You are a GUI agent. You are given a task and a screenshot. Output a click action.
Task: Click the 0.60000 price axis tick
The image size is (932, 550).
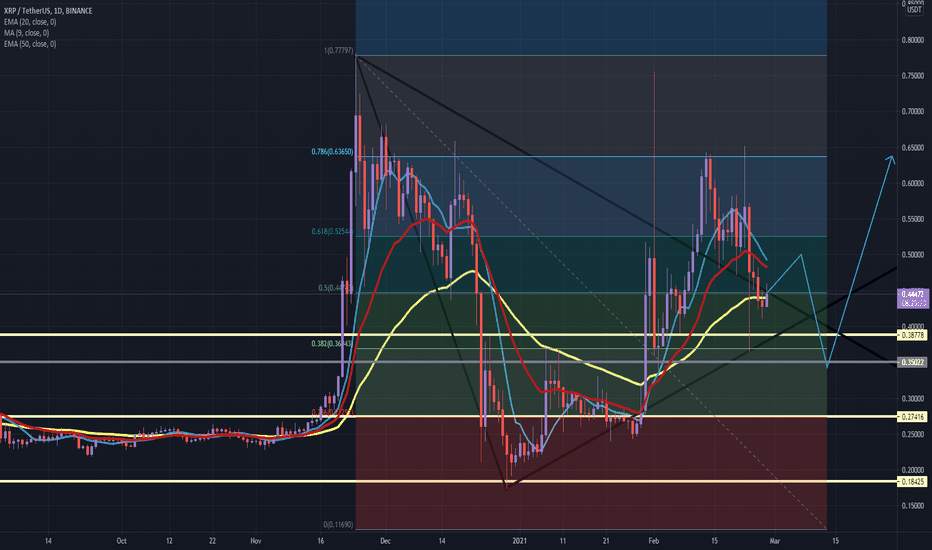coord(912,184)
